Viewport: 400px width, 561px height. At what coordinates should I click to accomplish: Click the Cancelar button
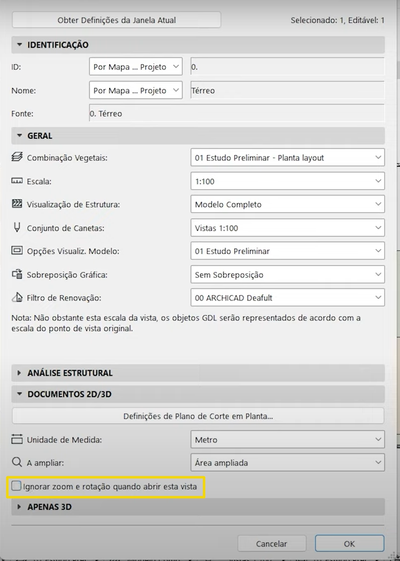tap(272, 543)
